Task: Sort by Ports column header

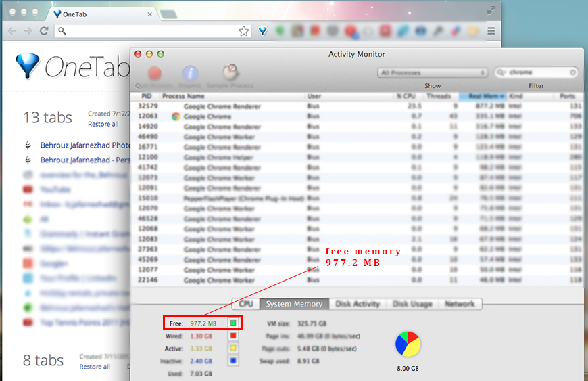Action: pos(567,97)
